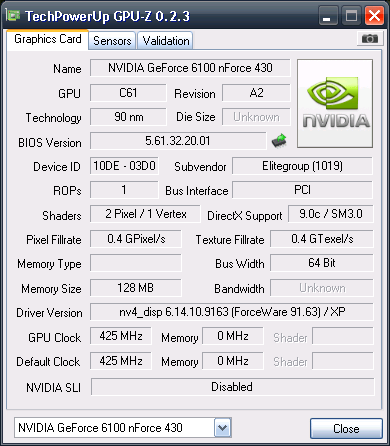Select Default Clock 425 MHz field
The image size is (390, 446).
pyautogui.click(x=121, y=361)
